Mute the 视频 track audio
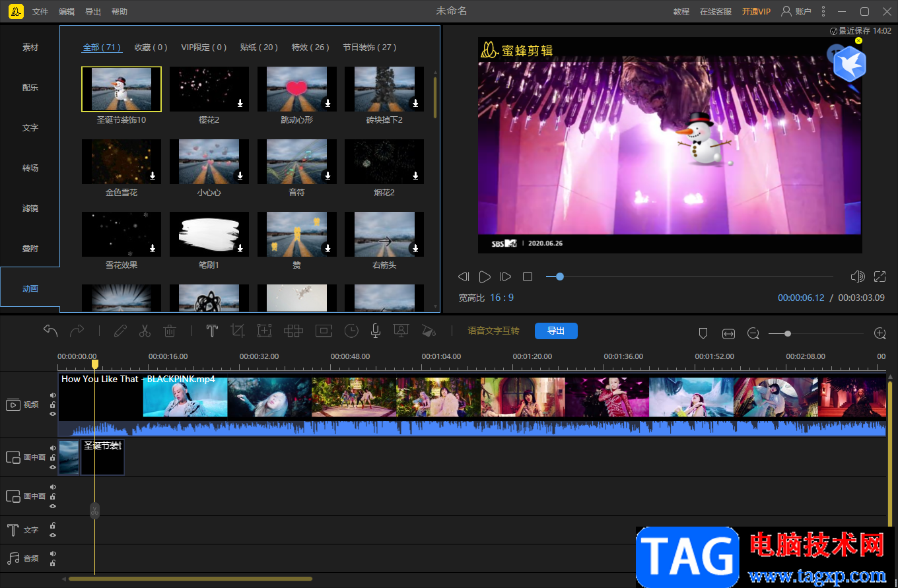This screenshot has height=588, width=898. [x=53, y=395]
